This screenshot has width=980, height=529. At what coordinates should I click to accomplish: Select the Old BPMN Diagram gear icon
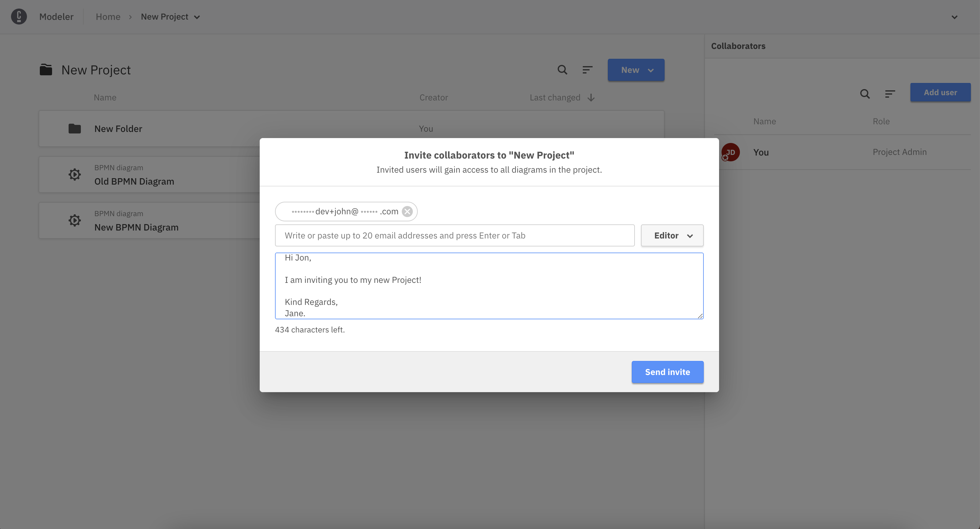coord(74,174)
